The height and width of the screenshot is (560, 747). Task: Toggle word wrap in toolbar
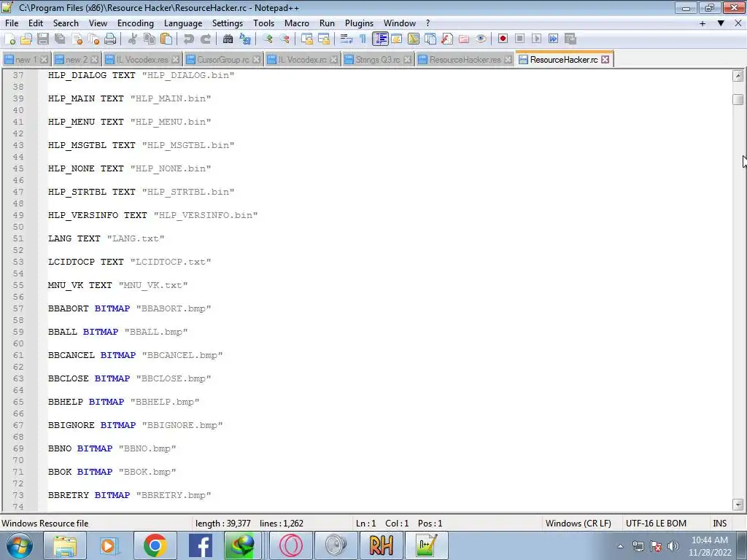(347, 39)
